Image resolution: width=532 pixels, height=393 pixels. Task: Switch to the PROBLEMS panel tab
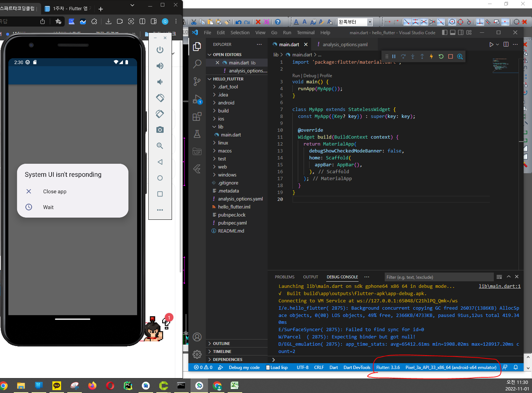click(x=285, y=277)
